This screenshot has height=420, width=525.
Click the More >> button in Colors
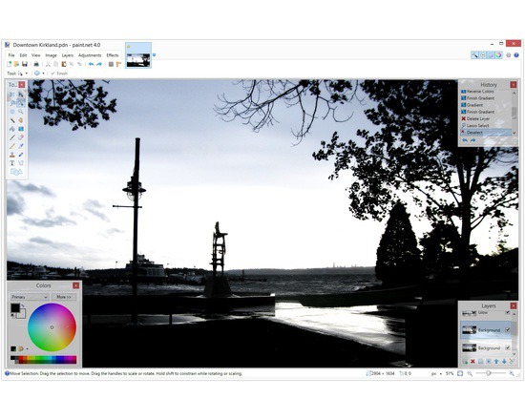point(64,297)
